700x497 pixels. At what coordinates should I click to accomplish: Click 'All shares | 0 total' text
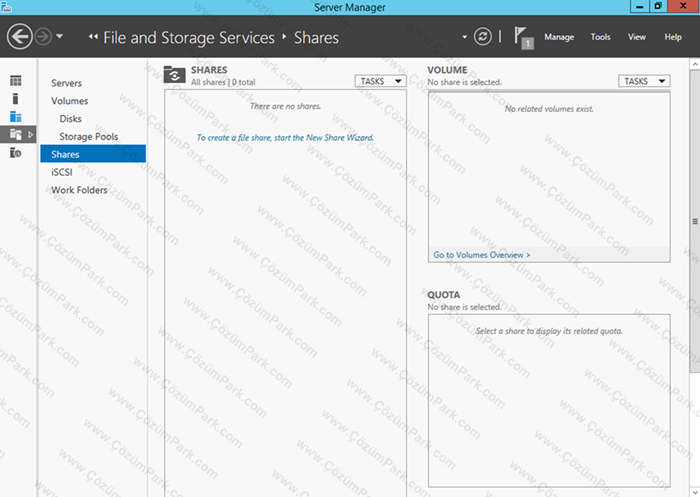tap(223, 82)
